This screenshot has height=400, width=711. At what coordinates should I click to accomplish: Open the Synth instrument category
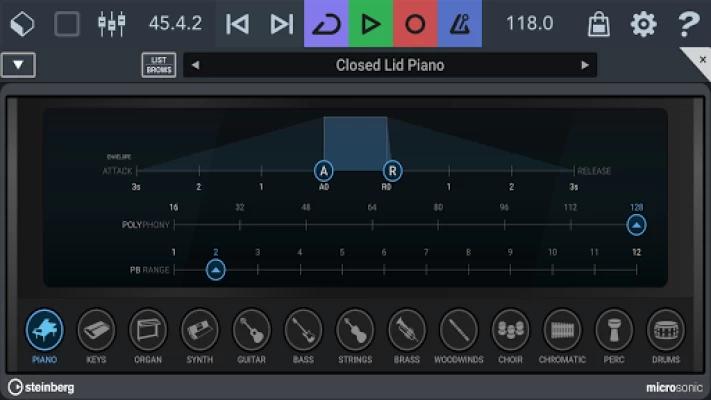coord(200,330)
